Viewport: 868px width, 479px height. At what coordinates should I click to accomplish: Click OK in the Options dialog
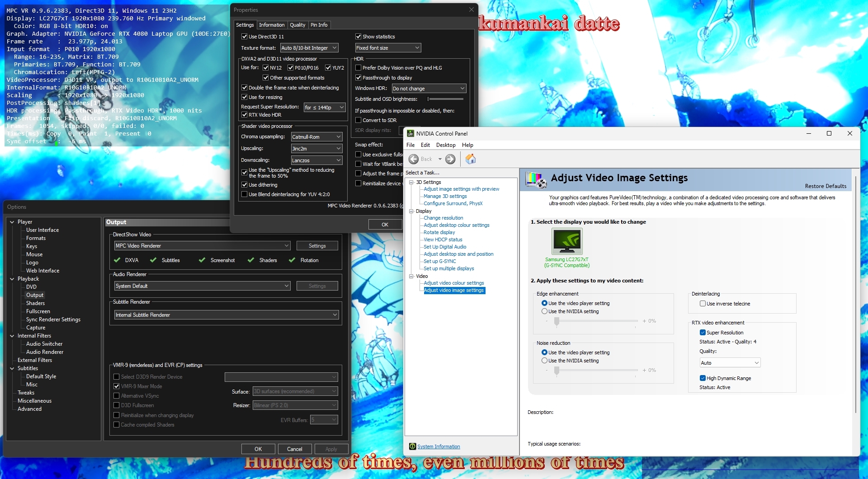tap(258, 449)
